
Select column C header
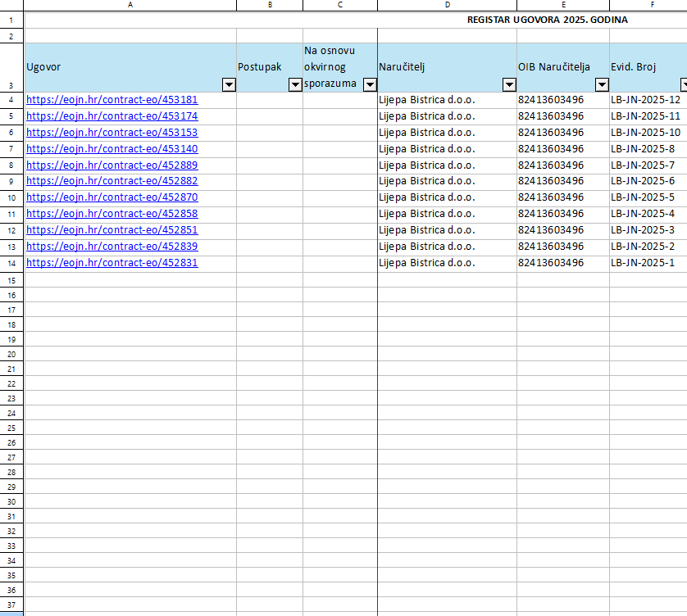pos(340,5)
